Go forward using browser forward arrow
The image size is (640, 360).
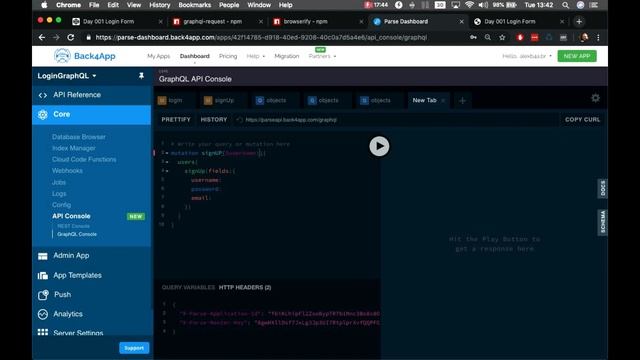(x=56, y=37)
